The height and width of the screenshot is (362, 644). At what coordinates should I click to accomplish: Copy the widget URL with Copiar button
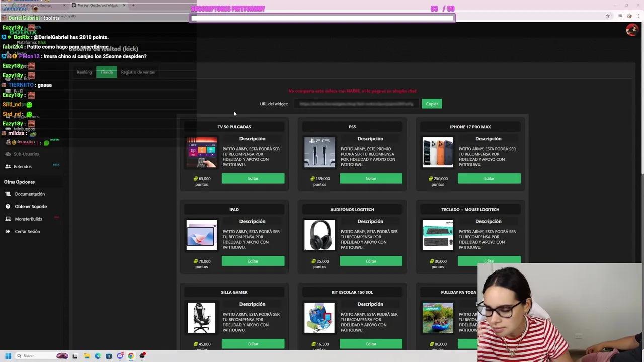click(432, 104)
